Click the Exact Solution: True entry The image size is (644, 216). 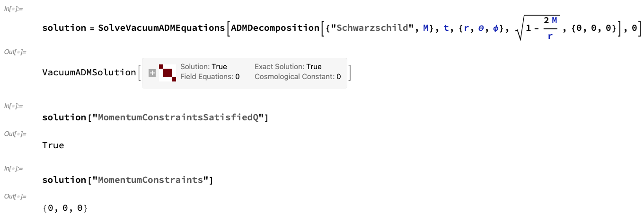click(288, 67)
